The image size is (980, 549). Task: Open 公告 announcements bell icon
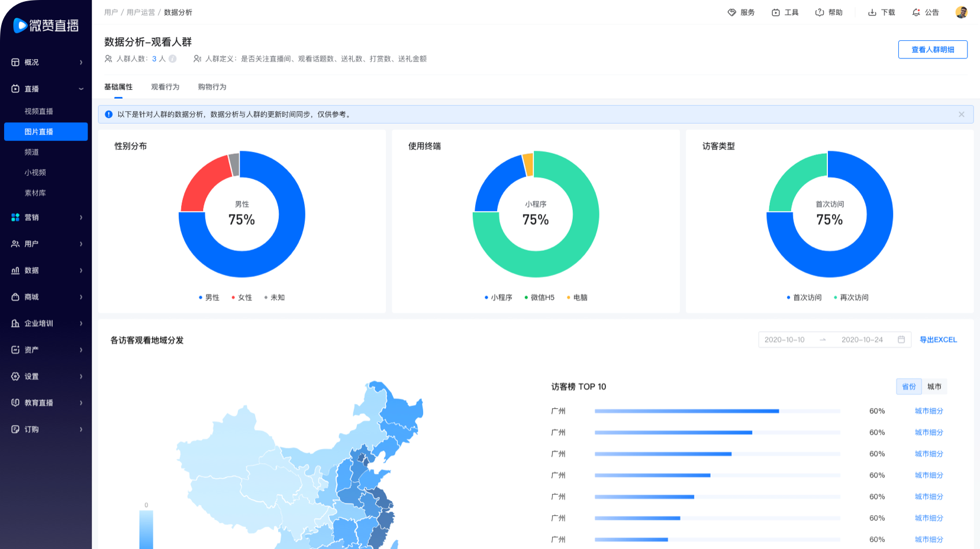tap(916, 12)
